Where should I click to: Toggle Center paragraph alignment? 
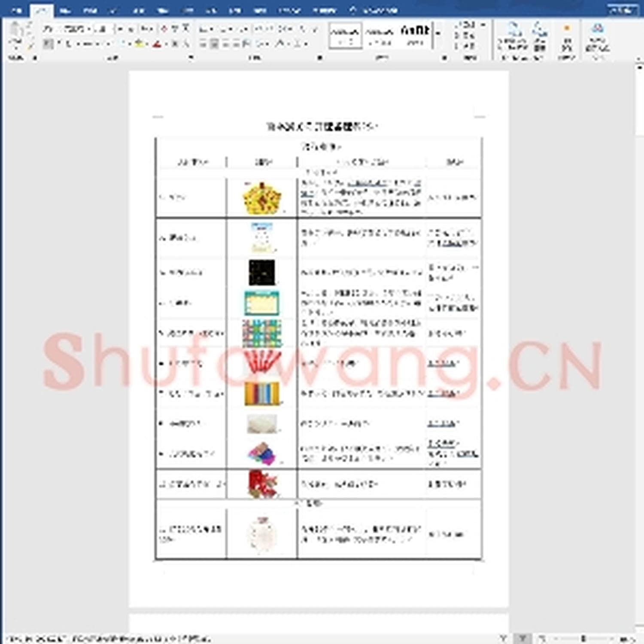click(214, 43)
